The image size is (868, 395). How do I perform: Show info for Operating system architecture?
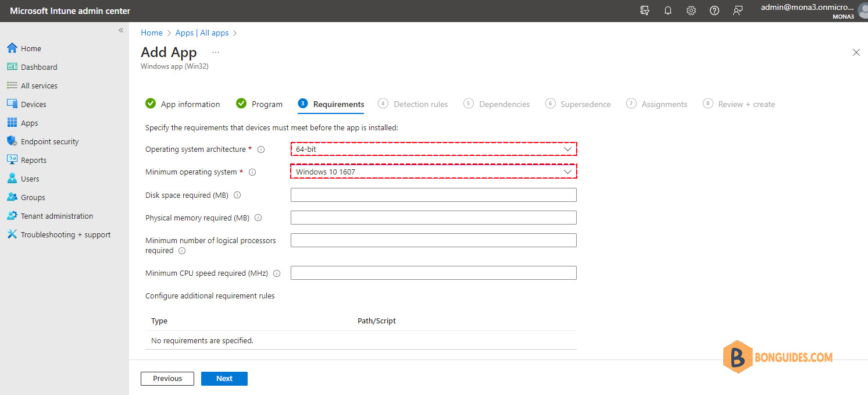[x=261, y=150]
